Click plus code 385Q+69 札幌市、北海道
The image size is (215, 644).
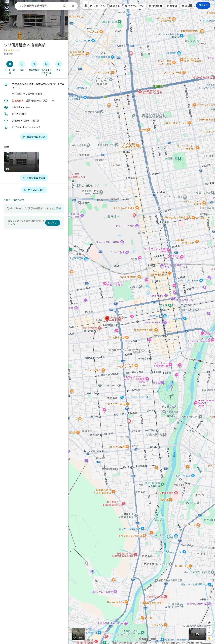tap(25, 121)
